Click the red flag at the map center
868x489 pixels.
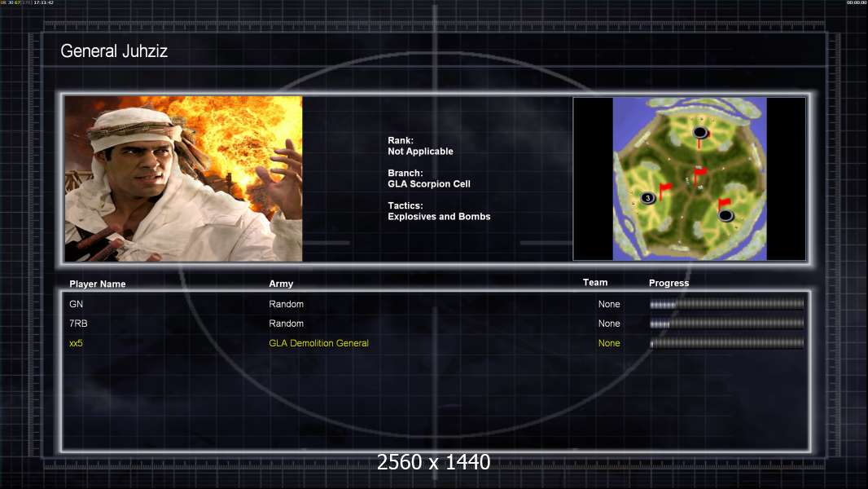tap(699, 177)
